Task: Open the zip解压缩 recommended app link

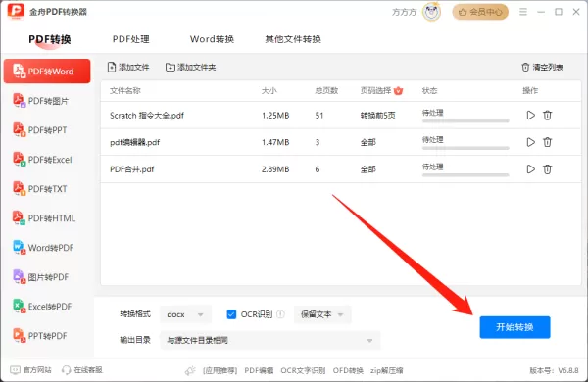Action: point(387,370)
